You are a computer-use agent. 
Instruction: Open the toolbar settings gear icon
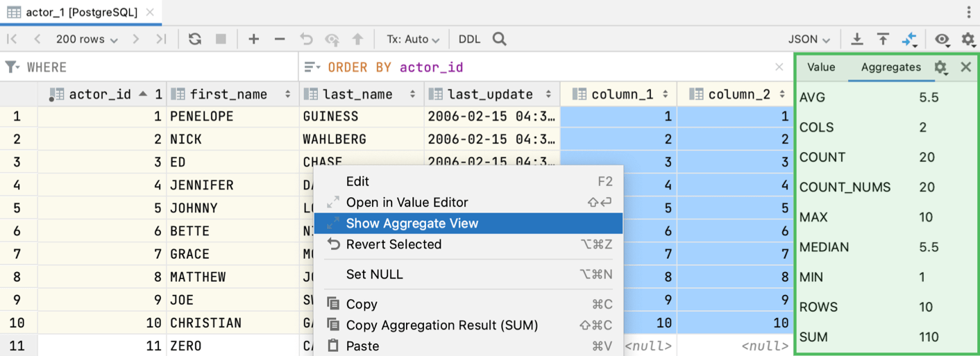968,40
